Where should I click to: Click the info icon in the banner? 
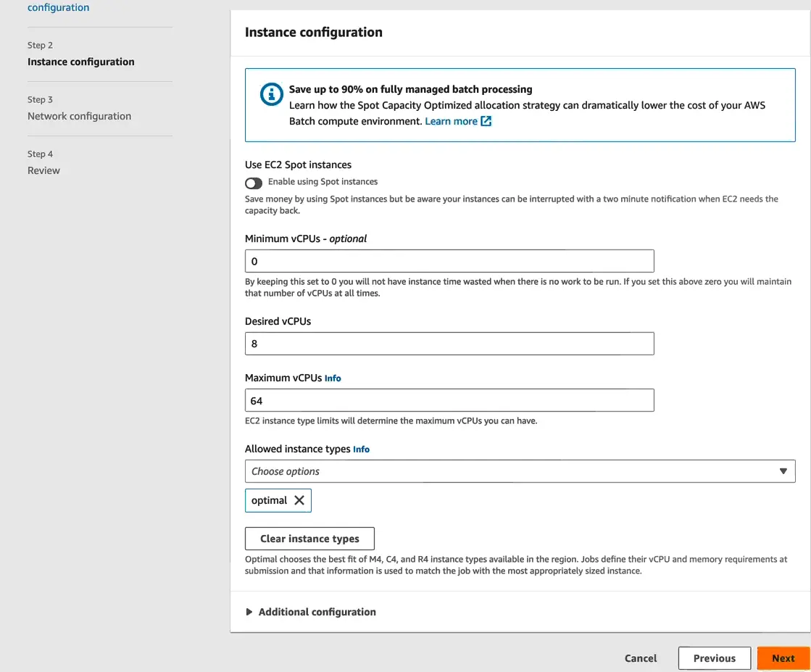(271, 94)
